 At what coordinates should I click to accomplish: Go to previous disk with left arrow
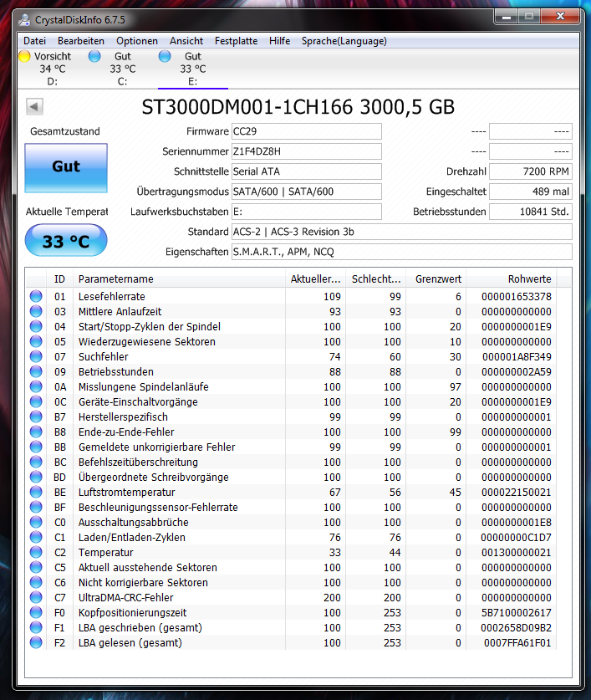34,107
